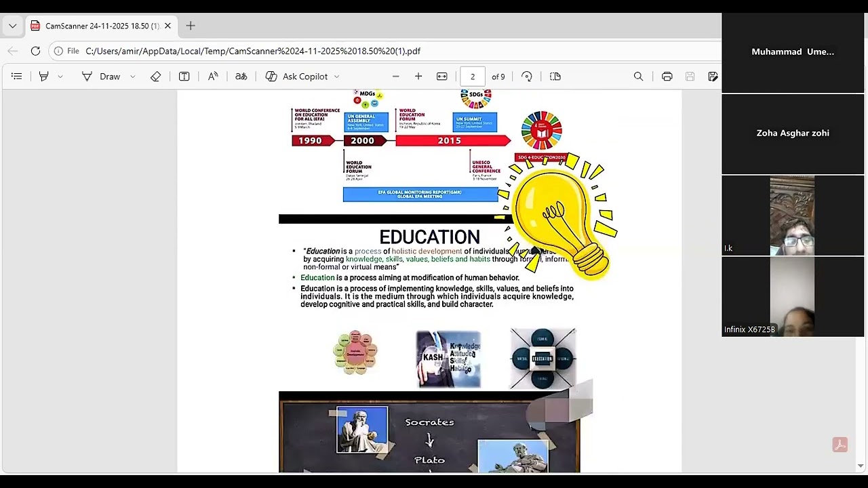Go back using the back arrow
Screen dimensions: 868x488
[x=13, y=51]
